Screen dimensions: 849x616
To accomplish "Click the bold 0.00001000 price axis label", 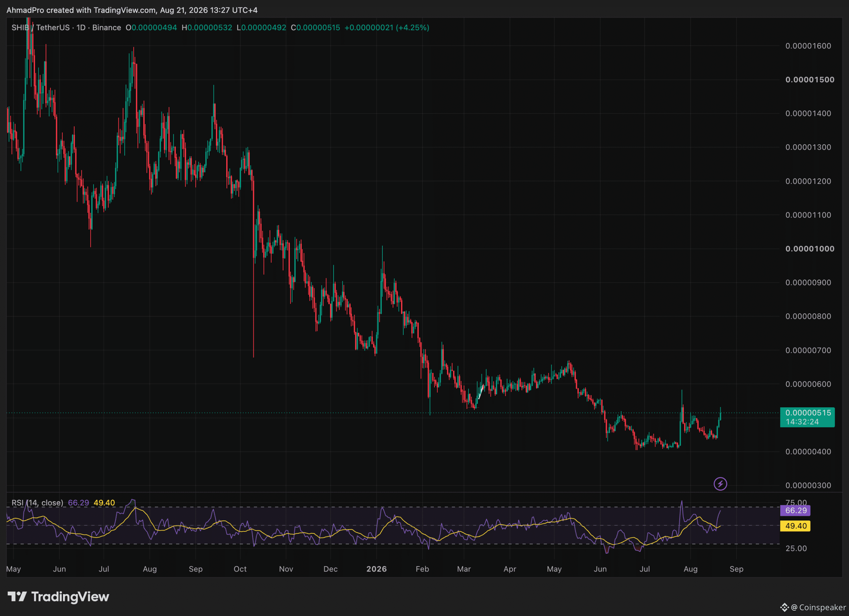I will pos(810,249).
